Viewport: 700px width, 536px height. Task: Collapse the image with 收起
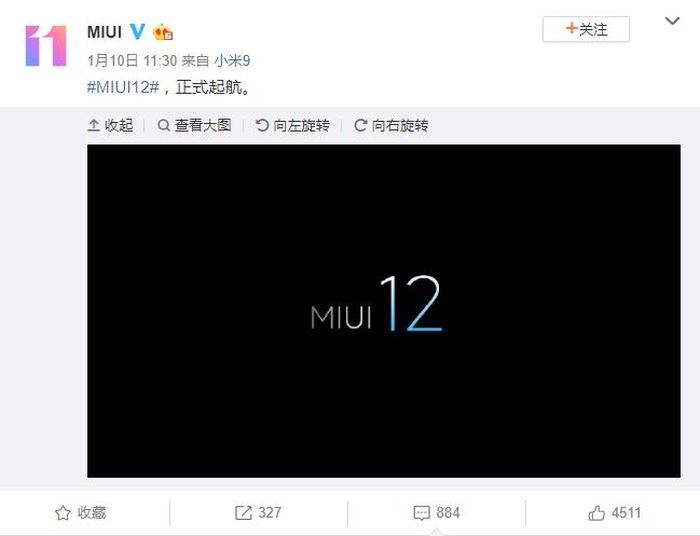tap(111, 125)
